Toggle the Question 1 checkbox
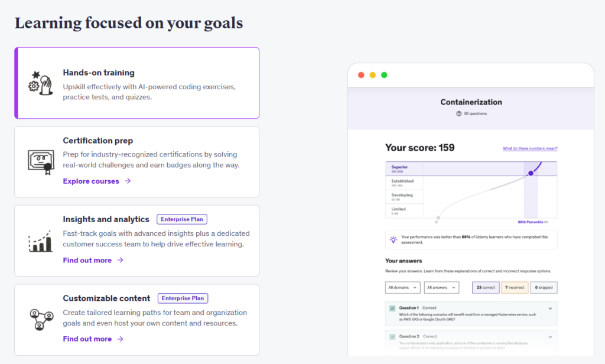This screenshot has width=605, height=364. (392, 308)
